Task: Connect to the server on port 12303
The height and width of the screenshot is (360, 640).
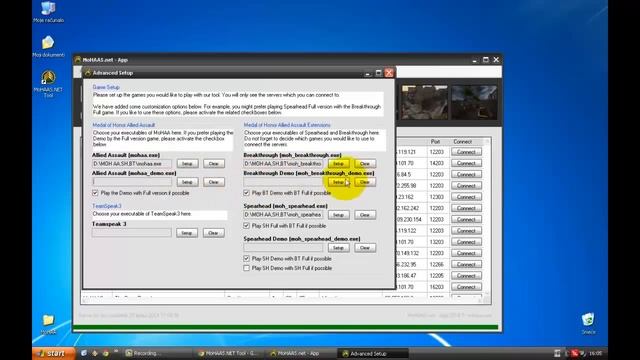Action: tap(466, 197)
